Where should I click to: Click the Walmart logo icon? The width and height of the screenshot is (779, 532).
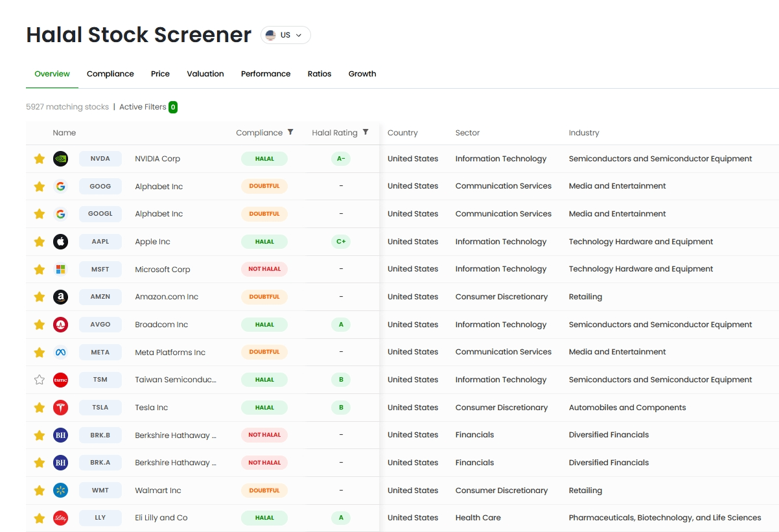click(x=60, y=491)
